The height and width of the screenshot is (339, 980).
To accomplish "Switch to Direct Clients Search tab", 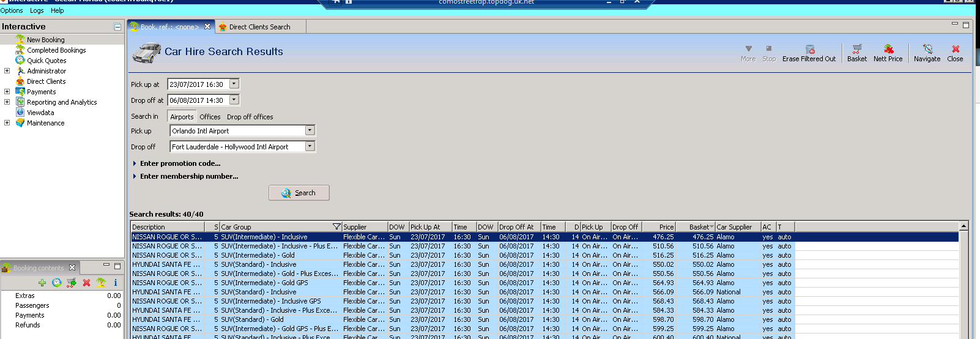I will tap(259, 27).
